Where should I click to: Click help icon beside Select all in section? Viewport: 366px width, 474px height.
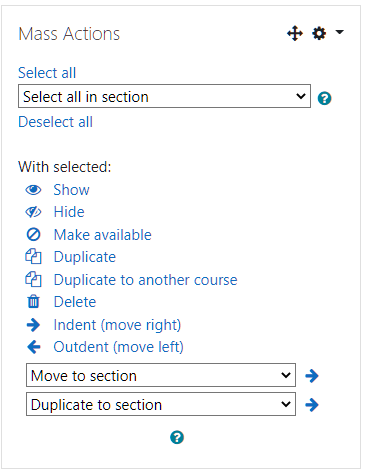324,98
